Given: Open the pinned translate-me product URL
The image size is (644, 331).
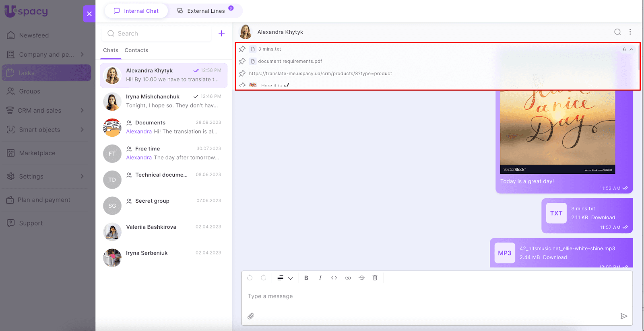Looking at the screenshot, I should click(x=320, y=74).
